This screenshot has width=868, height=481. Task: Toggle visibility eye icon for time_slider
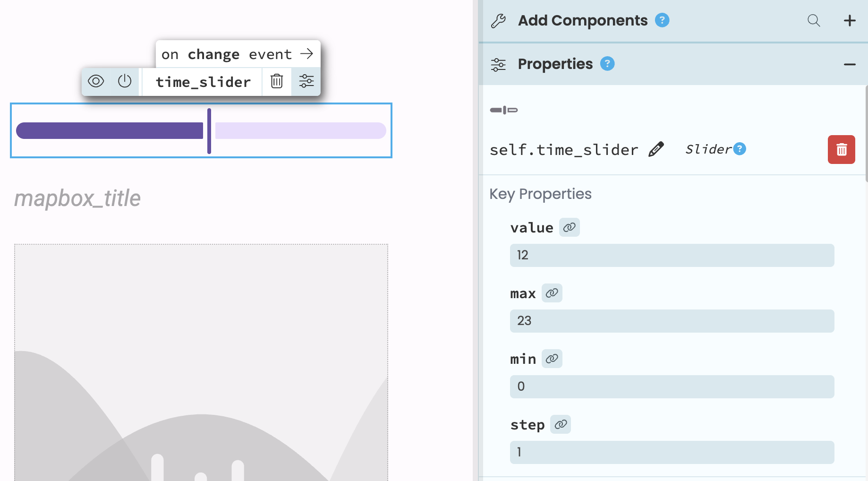point(96,81)
